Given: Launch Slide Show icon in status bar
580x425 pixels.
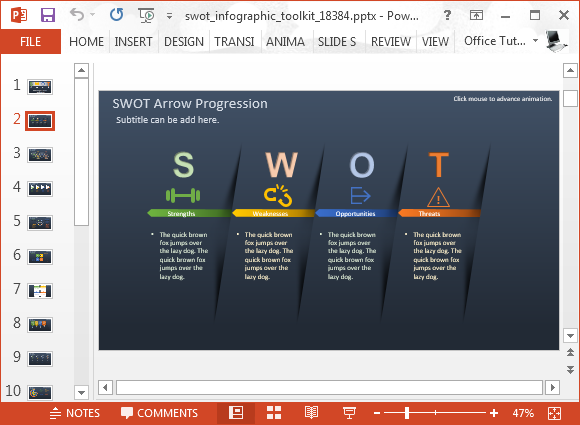Looking at the screenshot, I should pyautogui.click(x=349, y=413).
